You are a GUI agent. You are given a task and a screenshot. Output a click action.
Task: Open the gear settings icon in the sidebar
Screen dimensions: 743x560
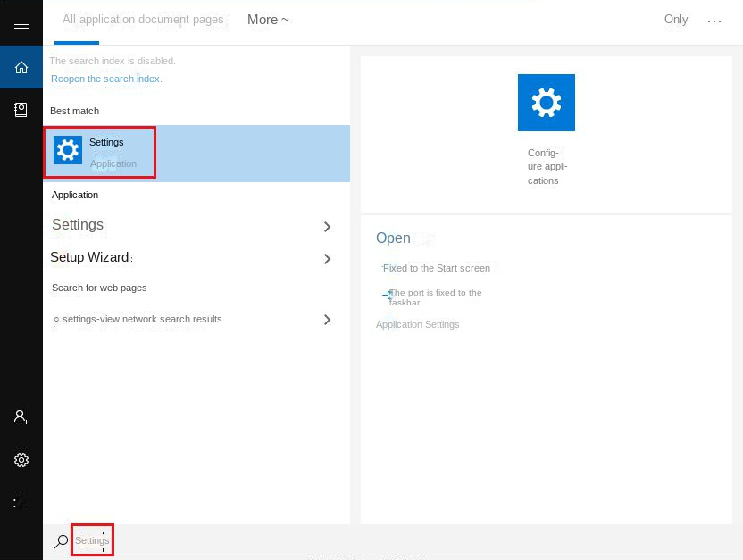click(x=21, y=459)
